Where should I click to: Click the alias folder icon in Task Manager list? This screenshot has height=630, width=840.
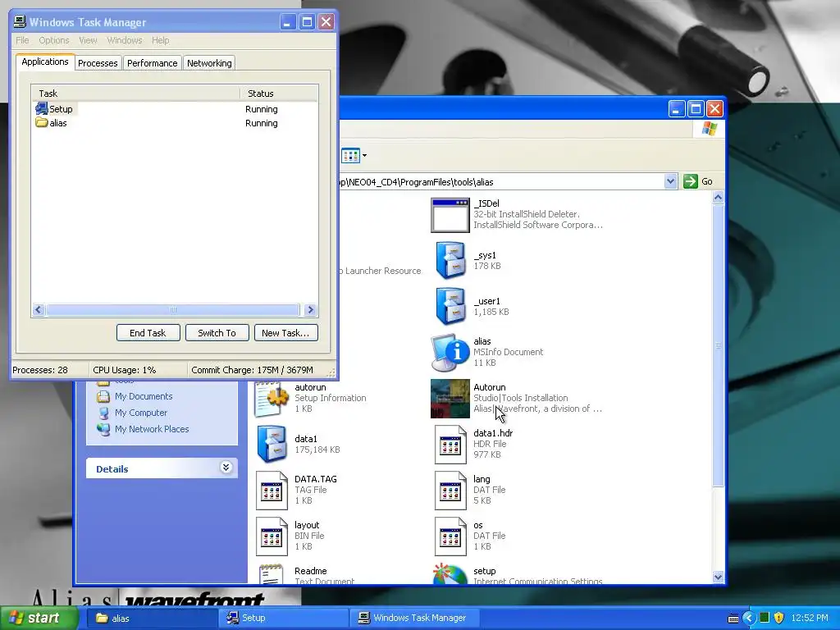pos(42,123)
